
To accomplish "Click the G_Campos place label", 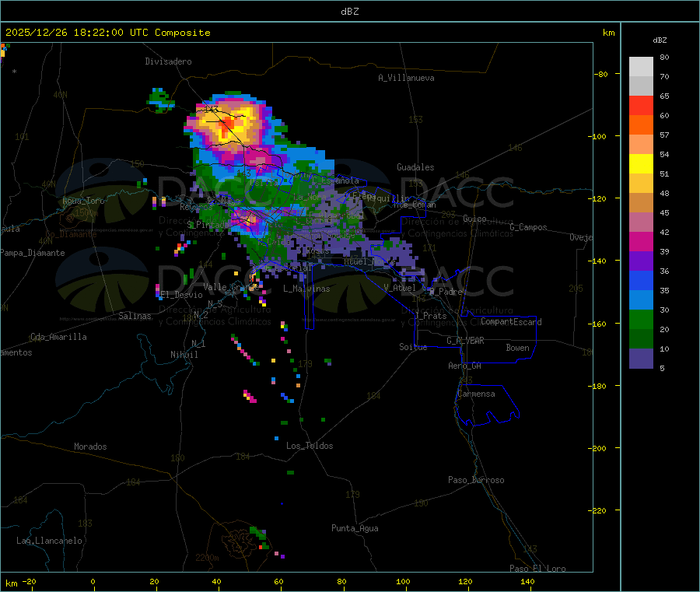I will point(528,227).
